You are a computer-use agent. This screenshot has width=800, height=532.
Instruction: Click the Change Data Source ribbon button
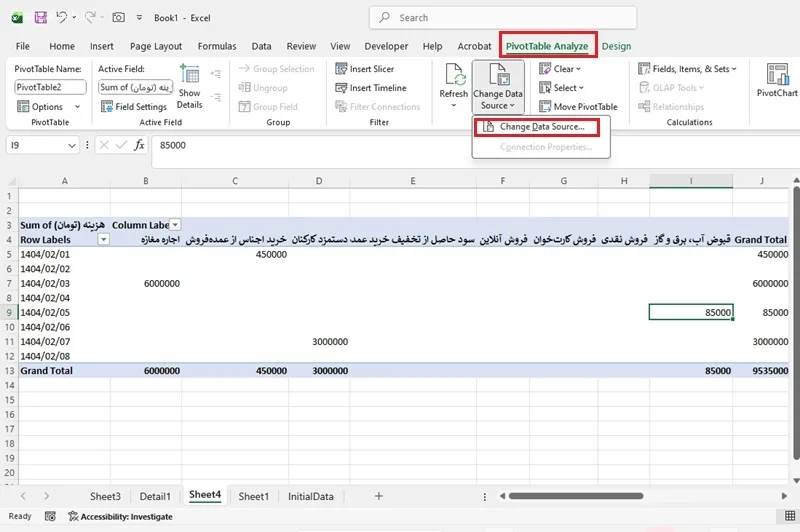point(498,87)
